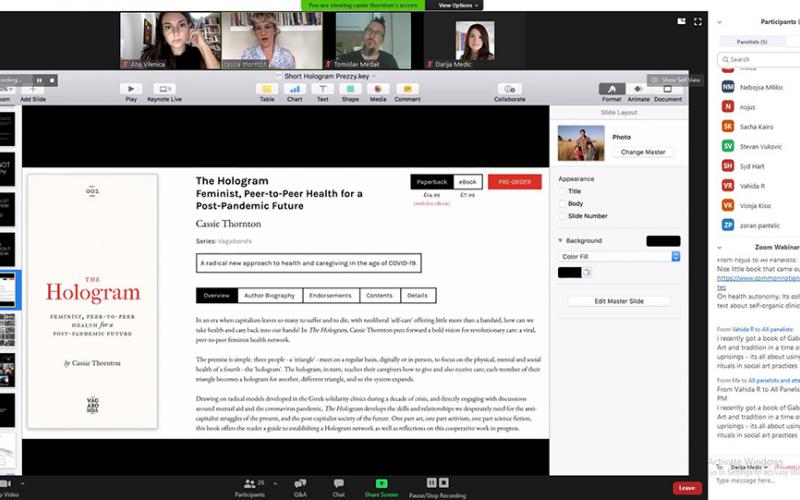800x500 pixels.
Task: Expand Participants options arrow in toolbar
Action: pos(275,483)
